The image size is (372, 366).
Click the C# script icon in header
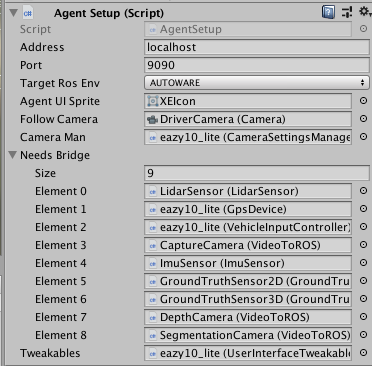(x=28, y=13)
